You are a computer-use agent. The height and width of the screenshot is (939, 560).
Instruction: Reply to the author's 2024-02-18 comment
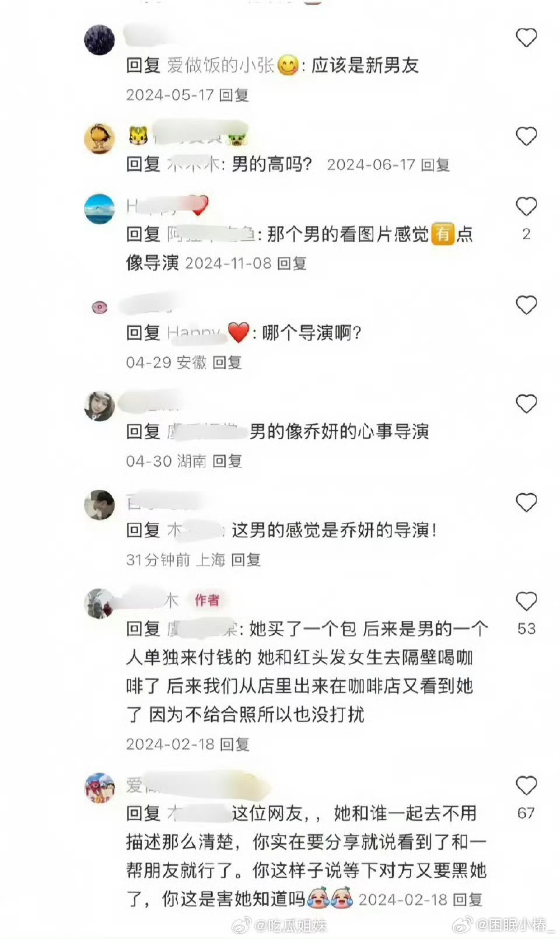tap(235, 745)
